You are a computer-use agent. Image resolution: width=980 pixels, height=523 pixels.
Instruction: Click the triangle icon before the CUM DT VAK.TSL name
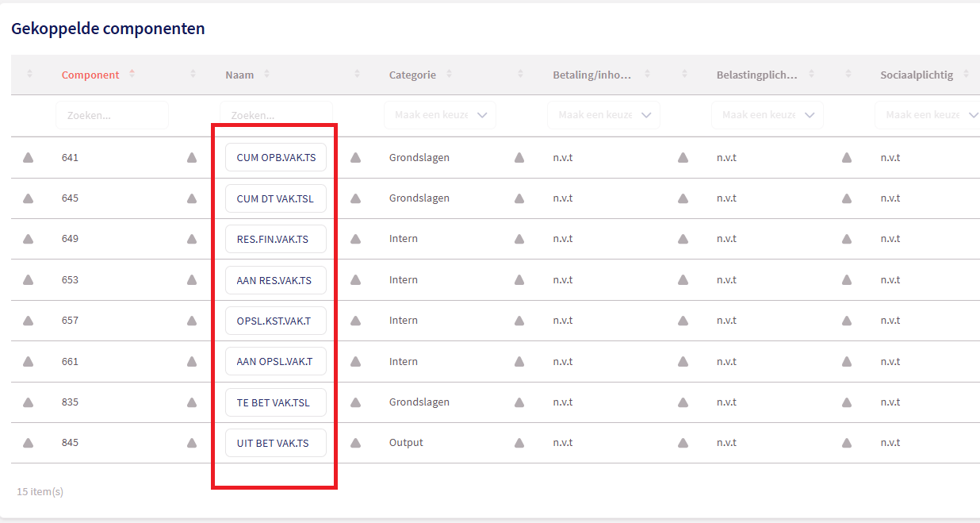tap(192, 198)
